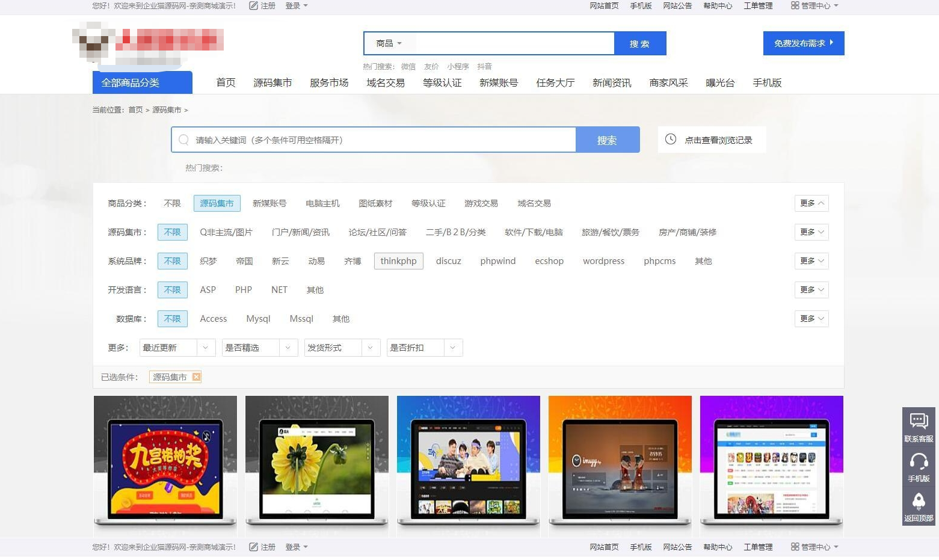Image resolution: width=939 pixels, height=560 pixels.
Task: Remove the 源码集市 selected condition tag
Action: tap(196, 377)
